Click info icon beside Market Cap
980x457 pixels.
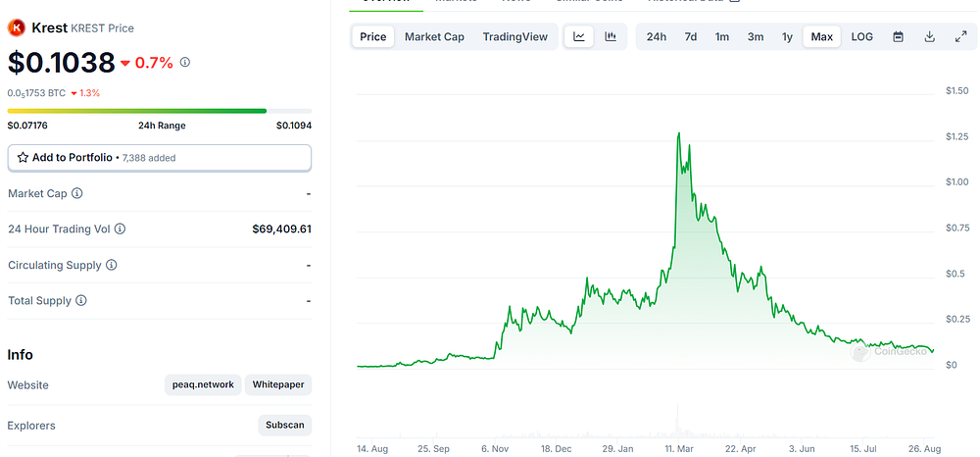pos(76,193)
